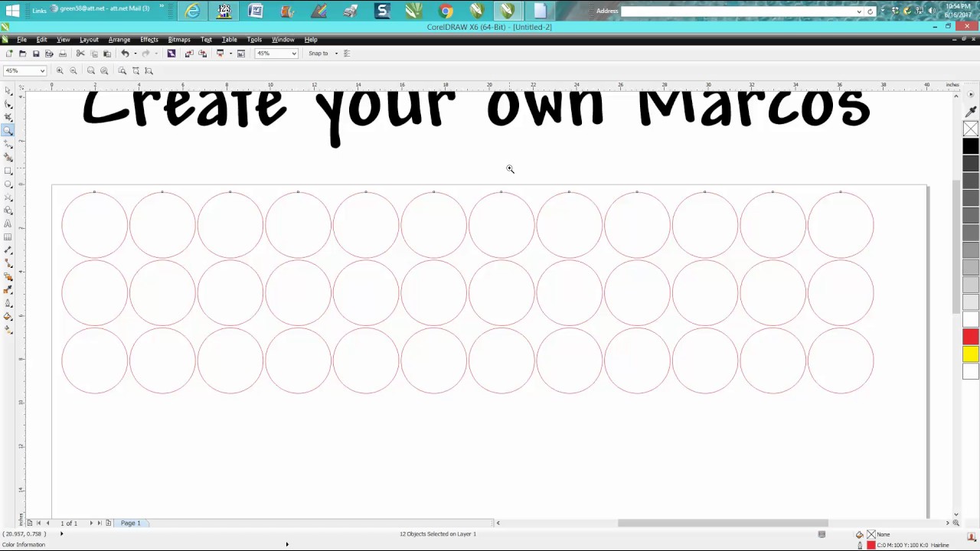Click the no-color X swatch in palette
980x551 pixels.
970,129
